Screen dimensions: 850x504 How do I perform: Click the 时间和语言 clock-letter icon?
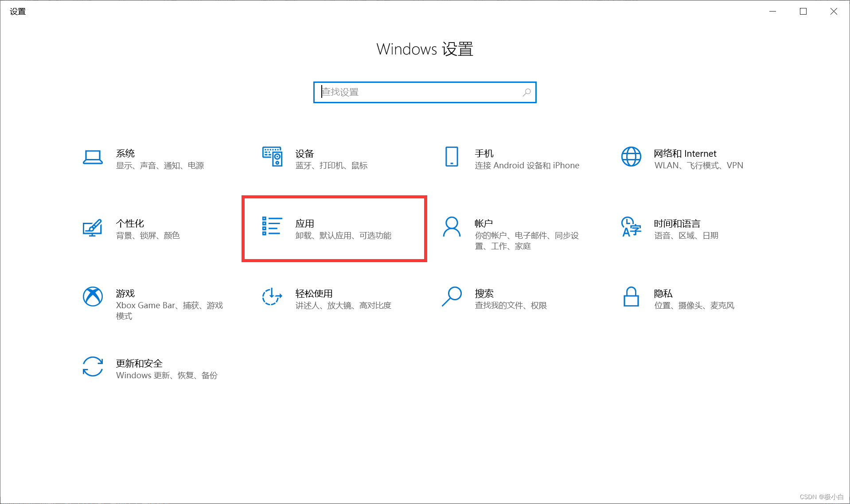tap(631, 227)
